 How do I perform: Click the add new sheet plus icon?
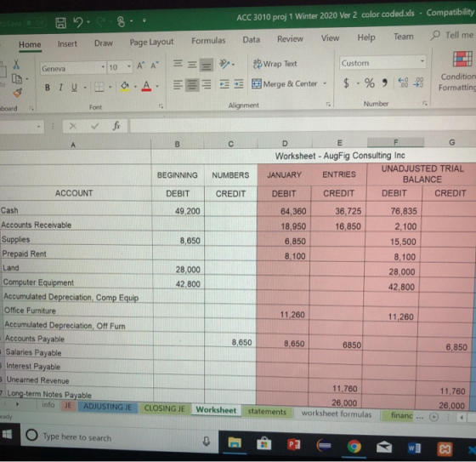pos(433,417)
